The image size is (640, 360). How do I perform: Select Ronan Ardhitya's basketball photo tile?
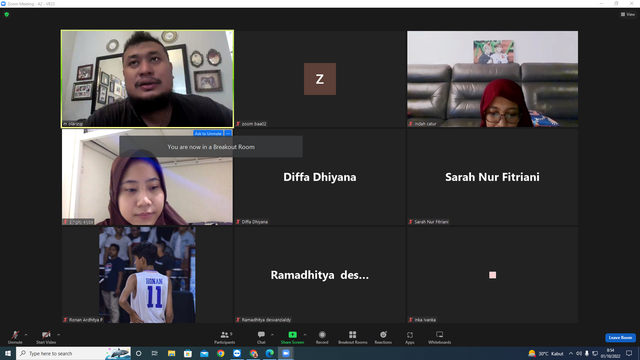[x=147, y=275]
